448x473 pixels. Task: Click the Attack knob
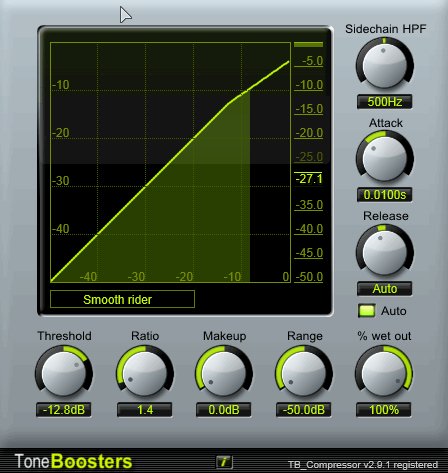[385, 158]
